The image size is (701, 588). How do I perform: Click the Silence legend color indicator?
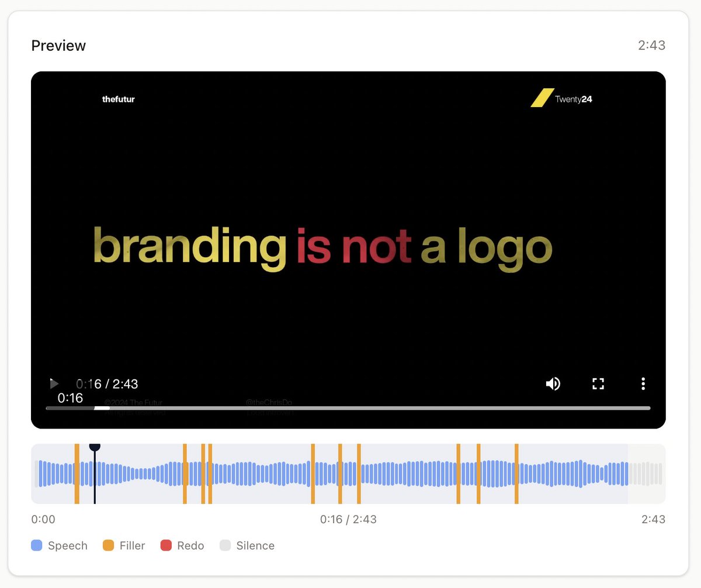[x=227, y=545]
